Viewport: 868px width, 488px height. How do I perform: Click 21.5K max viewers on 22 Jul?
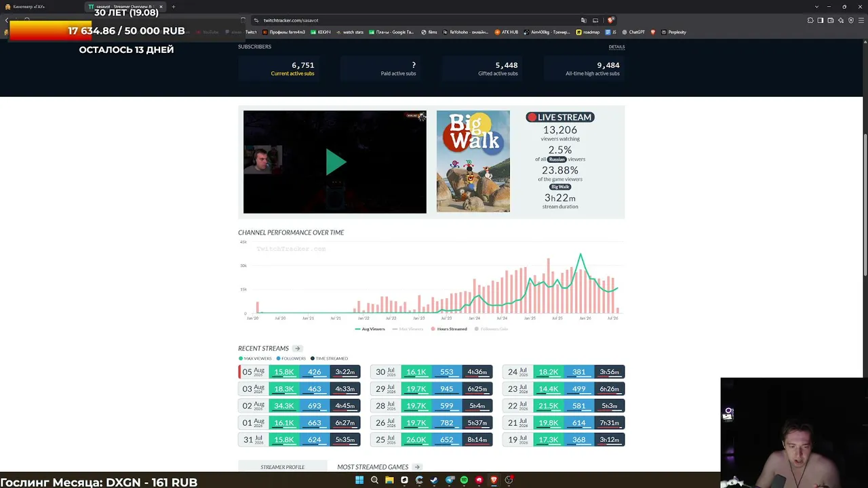(548, 405)
